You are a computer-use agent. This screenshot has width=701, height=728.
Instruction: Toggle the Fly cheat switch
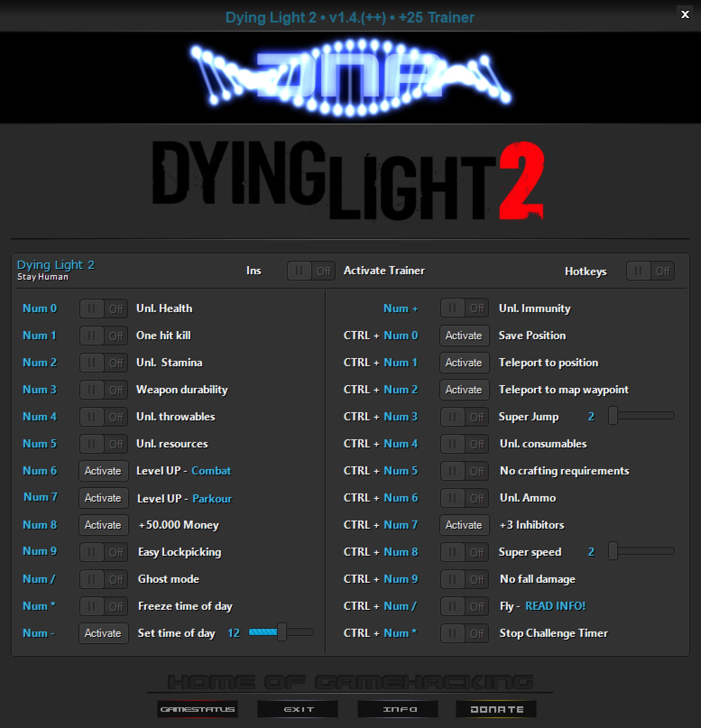pyautogui.click(x=465, y=607)
